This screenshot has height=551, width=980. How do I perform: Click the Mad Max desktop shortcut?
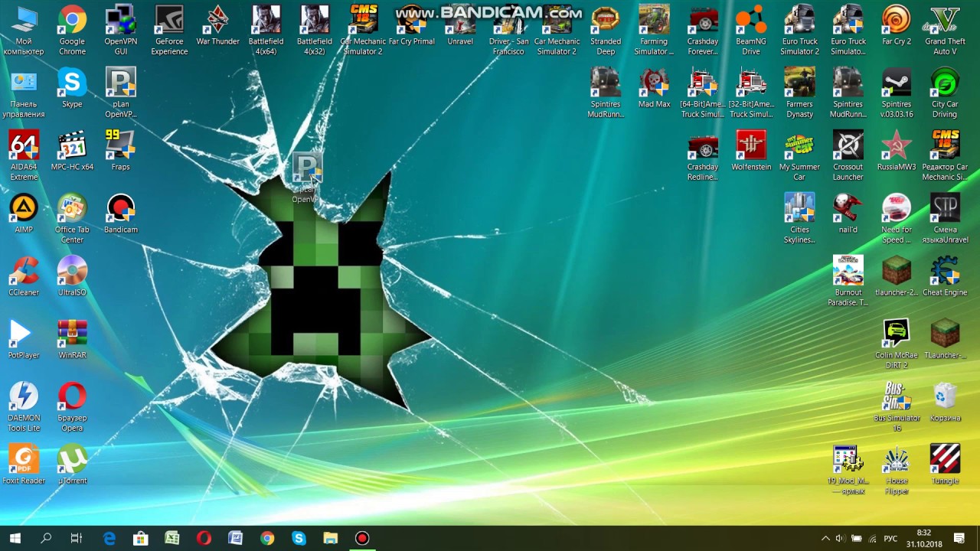654,87
